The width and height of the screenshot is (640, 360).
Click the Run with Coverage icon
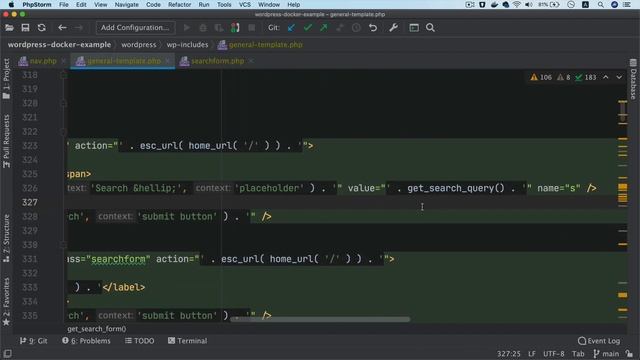tap(219, 28)
